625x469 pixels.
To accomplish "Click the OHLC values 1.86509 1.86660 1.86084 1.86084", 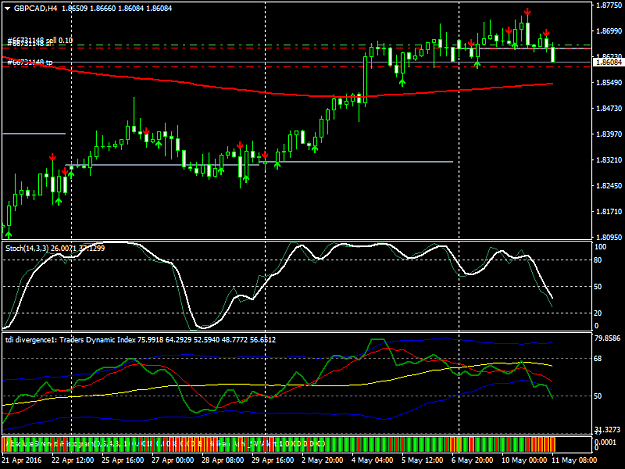I will pos(117,8).
